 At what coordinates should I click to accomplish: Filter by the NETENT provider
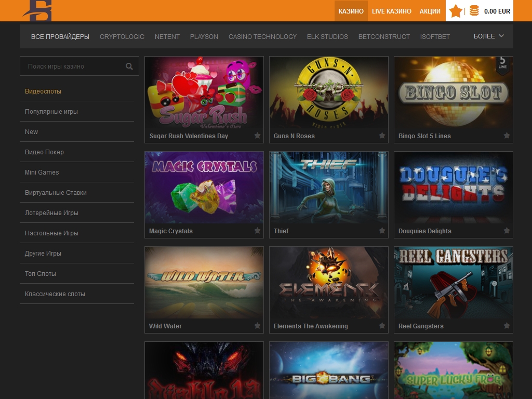(167, 36)
